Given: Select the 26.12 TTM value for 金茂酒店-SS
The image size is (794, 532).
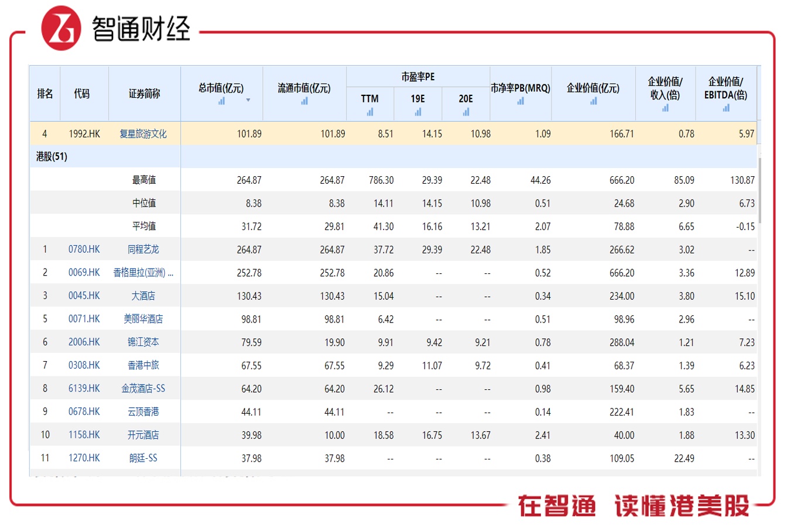Looking at the screenshot, I should pos(384,389).
